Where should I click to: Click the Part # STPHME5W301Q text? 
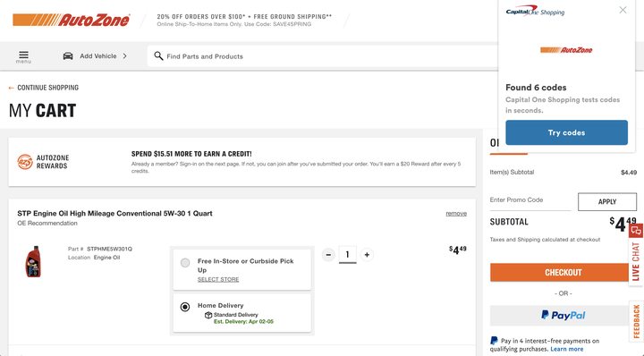[x=100, y=249]
